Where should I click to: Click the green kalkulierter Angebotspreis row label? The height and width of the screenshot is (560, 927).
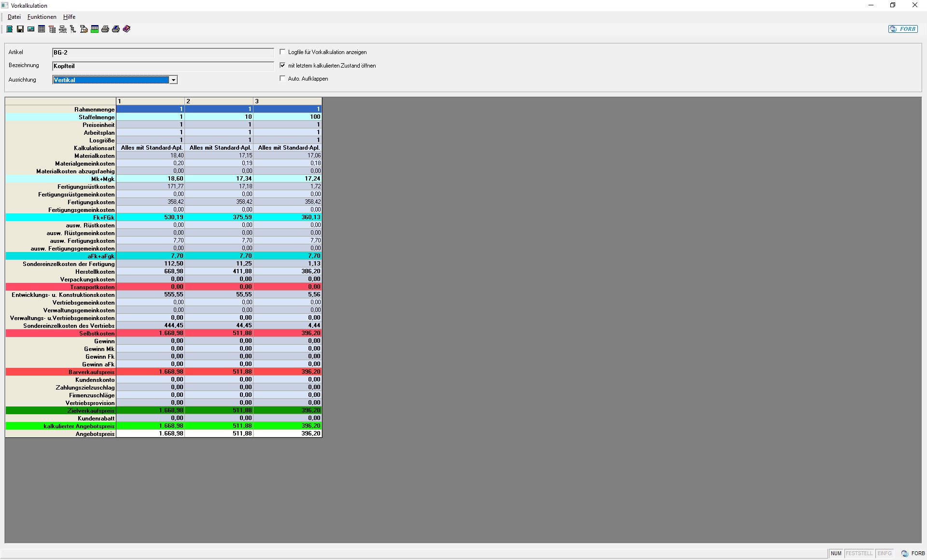click(79, 426)
